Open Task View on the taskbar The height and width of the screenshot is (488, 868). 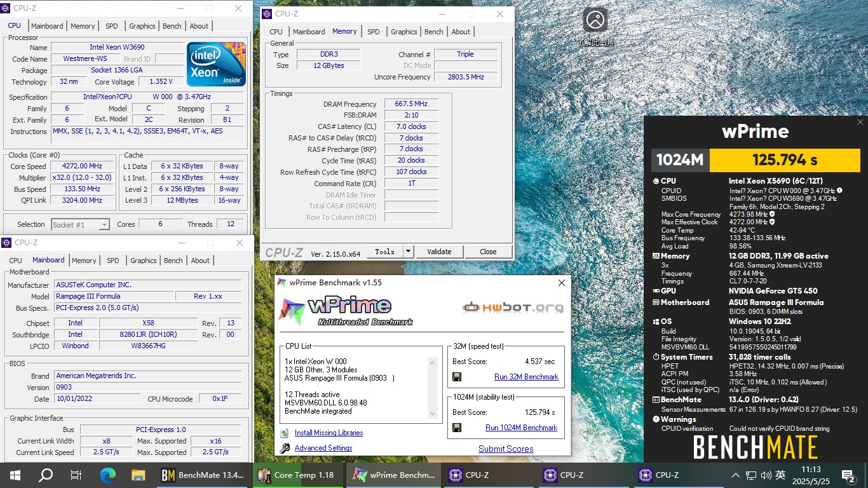76,475
